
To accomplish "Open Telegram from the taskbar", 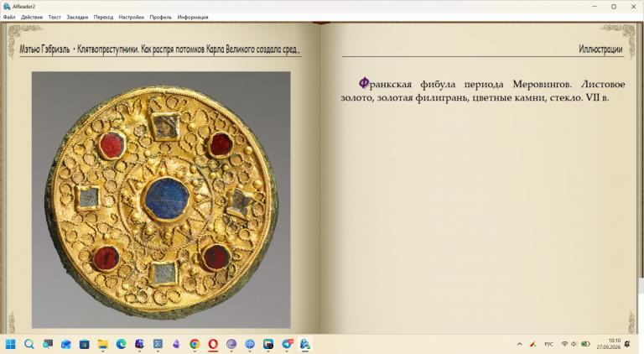I will click(287, 344).
